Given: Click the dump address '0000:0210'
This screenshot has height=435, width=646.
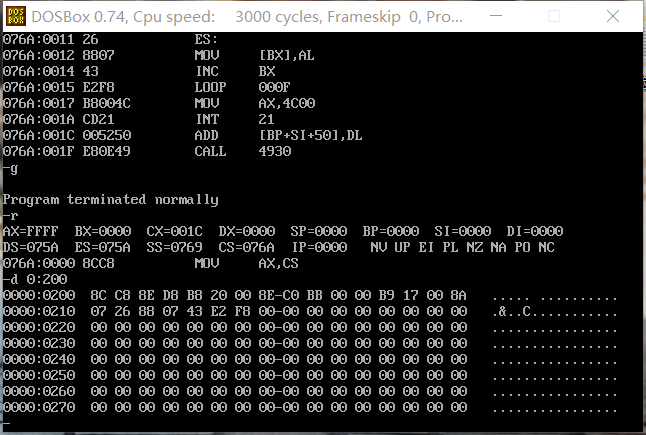Looking at the screenshot, I should tap(39, 311).
